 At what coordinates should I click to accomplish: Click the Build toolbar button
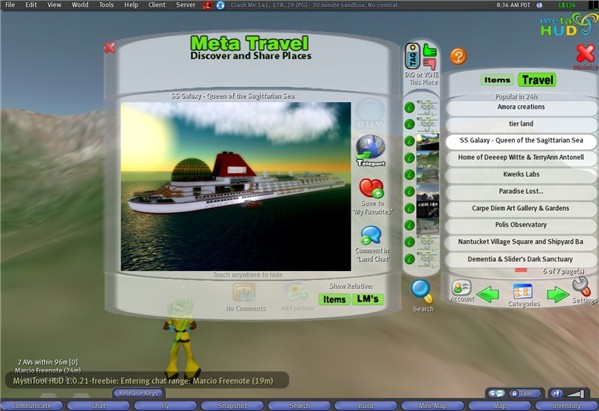coord(366,406)
